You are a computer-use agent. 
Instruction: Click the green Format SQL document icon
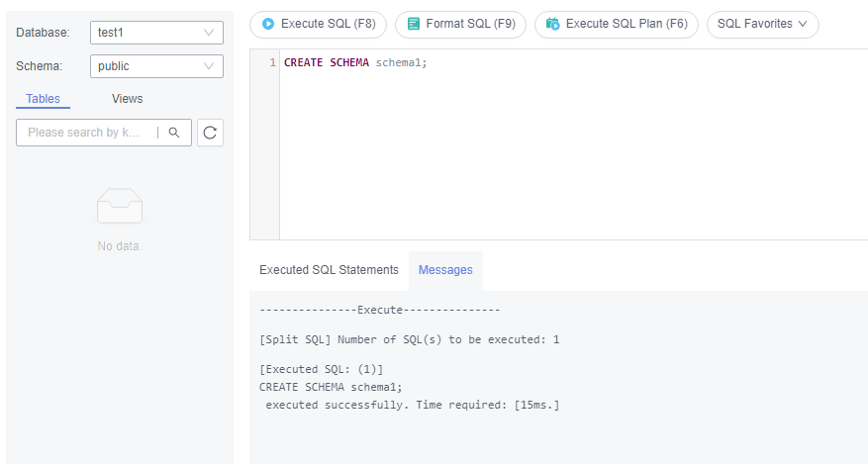(x=413, y=24)
